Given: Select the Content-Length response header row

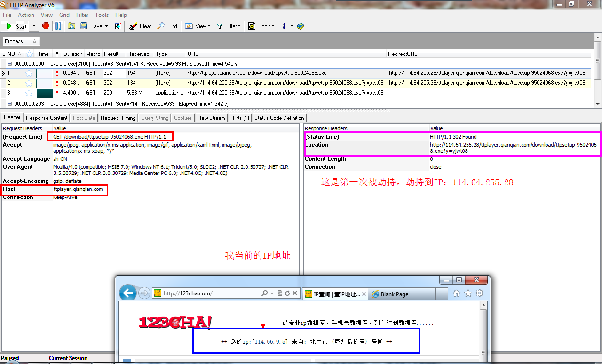Looking at the screenshot, I should (x=452, y=159).
